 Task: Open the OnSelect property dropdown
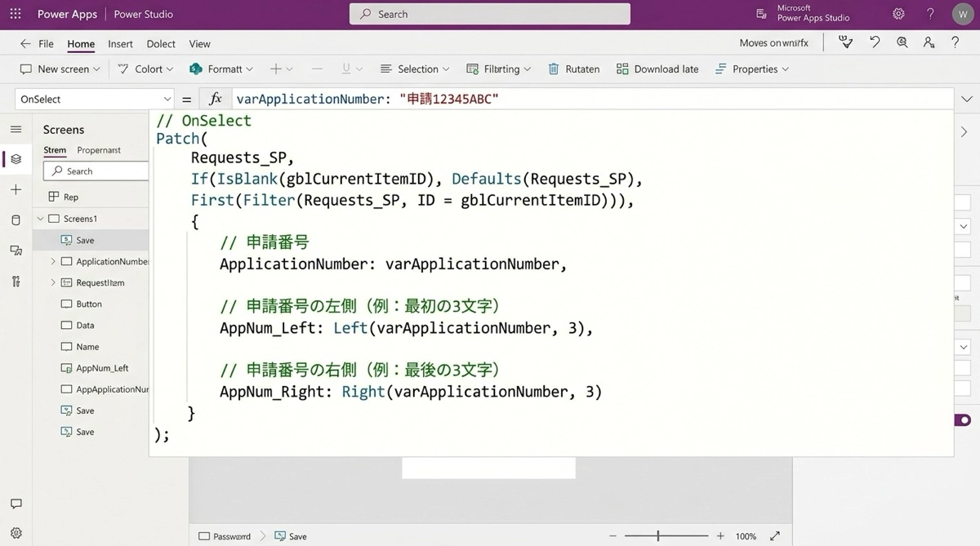pos(94,99)
